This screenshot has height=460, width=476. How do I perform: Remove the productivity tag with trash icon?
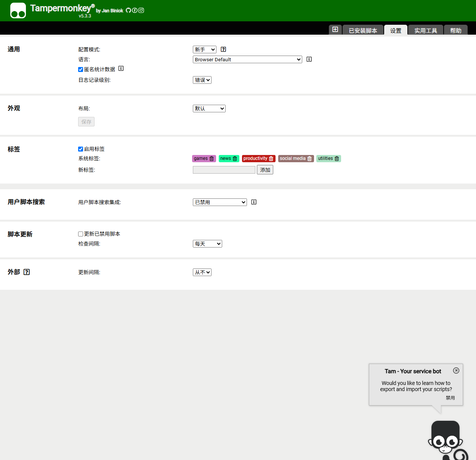pos(271,158)
